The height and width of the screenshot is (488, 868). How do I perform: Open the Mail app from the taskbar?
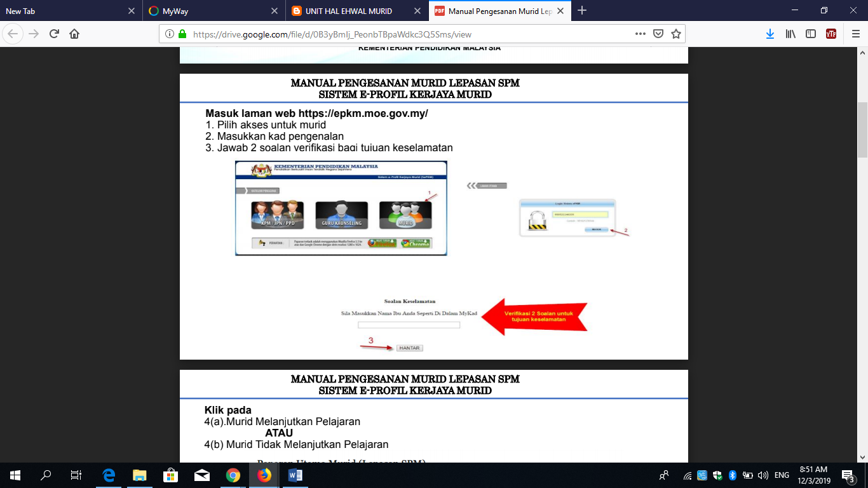pos(202,475)
